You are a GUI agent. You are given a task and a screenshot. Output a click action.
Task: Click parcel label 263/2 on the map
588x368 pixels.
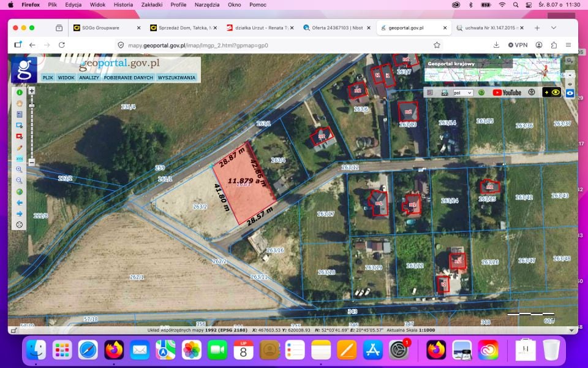200,207
